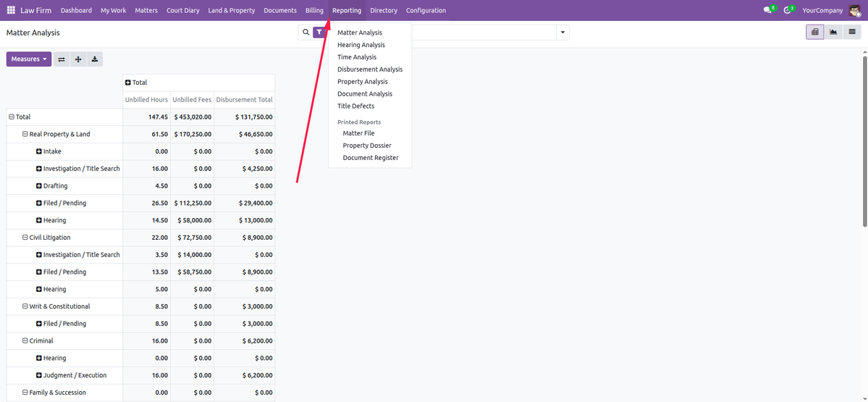
Task: Open the Measures dropdown
Action: [x=29, y=59]
